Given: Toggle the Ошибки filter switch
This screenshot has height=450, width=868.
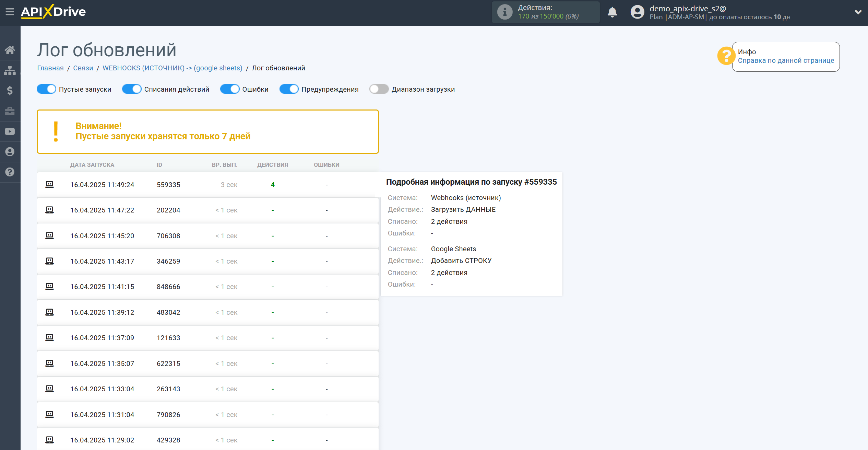Looking at the screenshot, I should pos(230,89).
